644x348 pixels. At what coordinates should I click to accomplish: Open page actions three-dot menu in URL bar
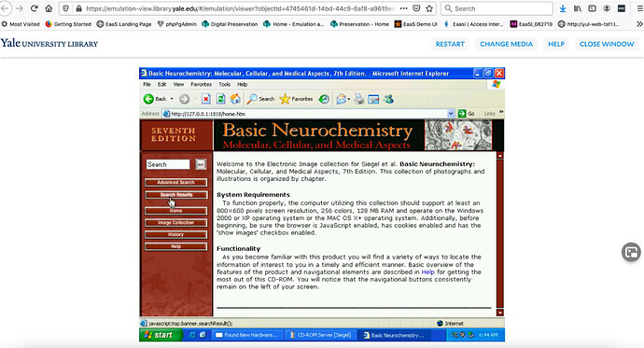click(x=403, y=8)
